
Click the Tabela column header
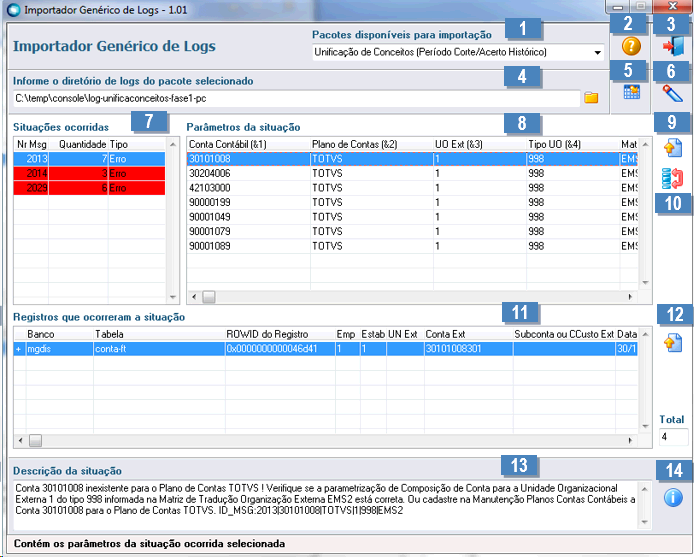coord(159,334)
